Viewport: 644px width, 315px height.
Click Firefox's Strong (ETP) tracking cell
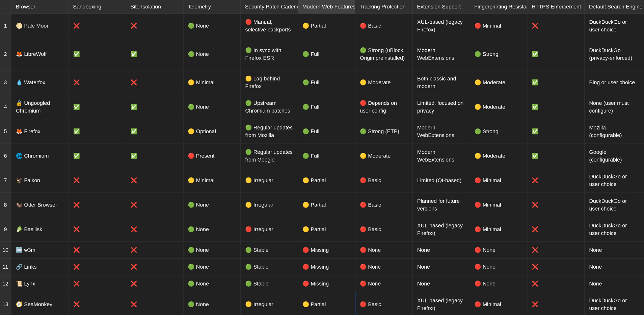[384, 131]
